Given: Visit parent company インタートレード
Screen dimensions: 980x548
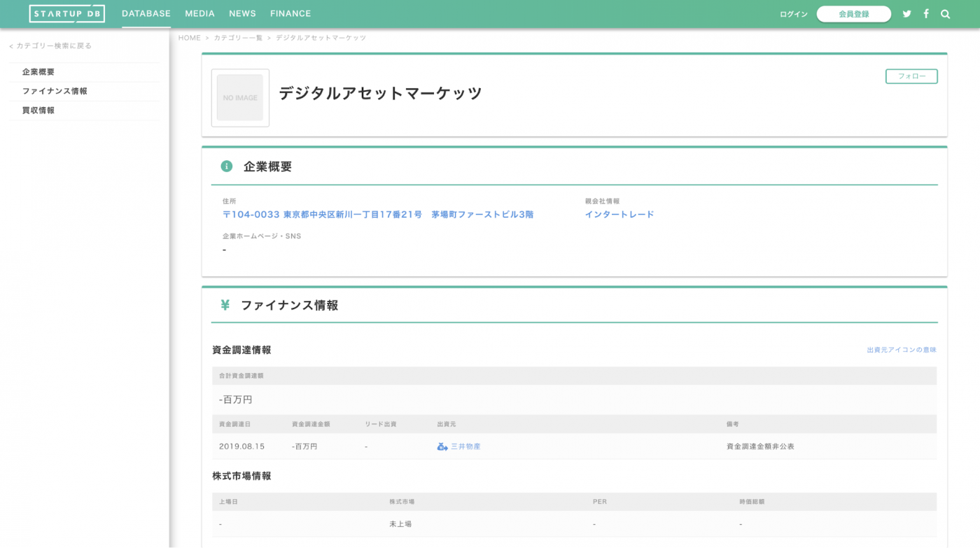Looking at the screenshot, I should click(619, 214).
